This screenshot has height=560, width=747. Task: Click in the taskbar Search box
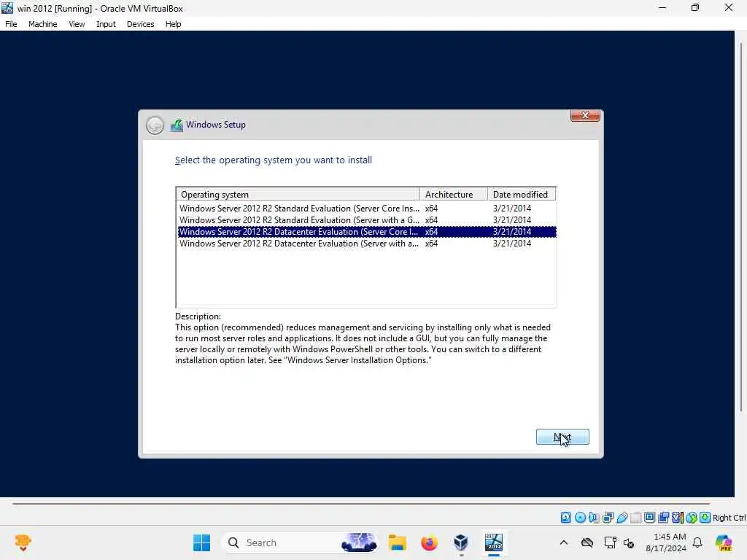coord(300,542)
